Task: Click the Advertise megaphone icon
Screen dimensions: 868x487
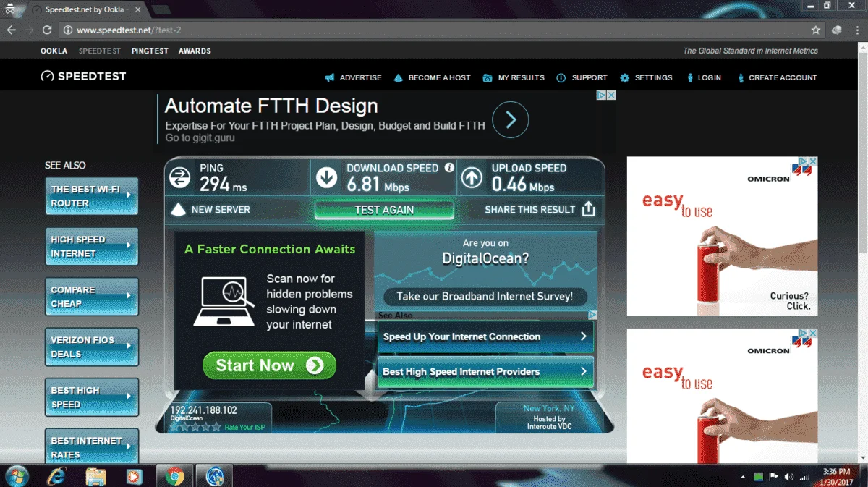Action: click(329, 77)
